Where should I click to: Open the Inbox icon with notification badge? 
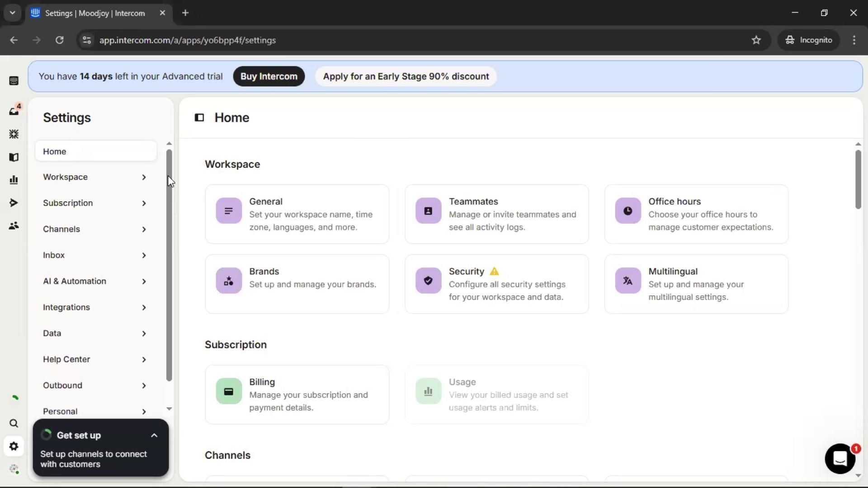[x=14, y=111]
